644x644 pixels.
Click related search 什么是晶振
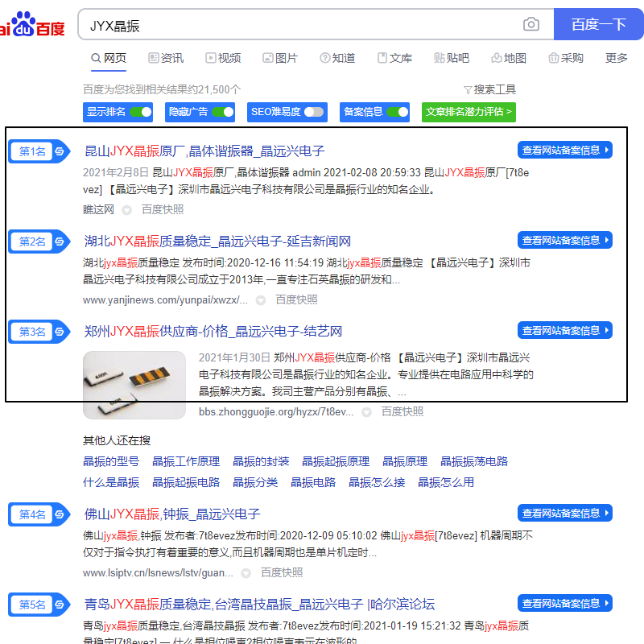111,482
